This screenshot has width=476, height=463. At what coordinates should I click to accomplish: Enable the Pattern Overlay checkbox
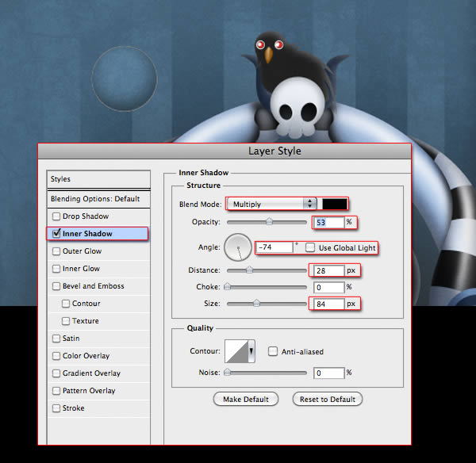(x=56, y=391)
